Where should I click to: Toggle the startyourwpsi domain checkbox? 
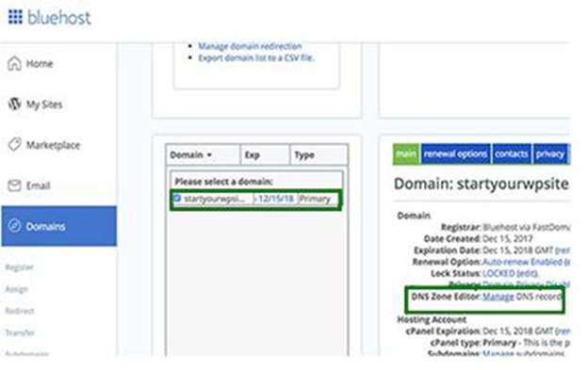pyautogui.click(x=177, y=198)
